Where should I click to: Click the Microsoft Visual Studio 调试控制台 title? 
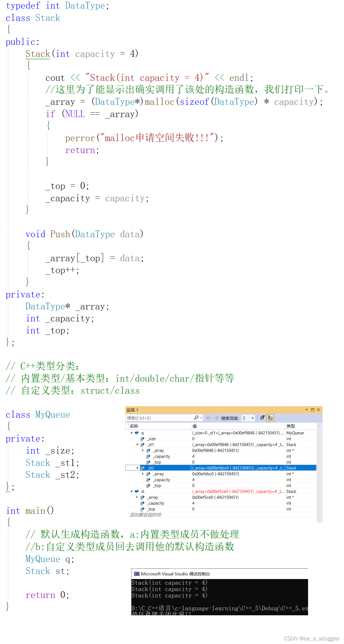click(175, 574)
